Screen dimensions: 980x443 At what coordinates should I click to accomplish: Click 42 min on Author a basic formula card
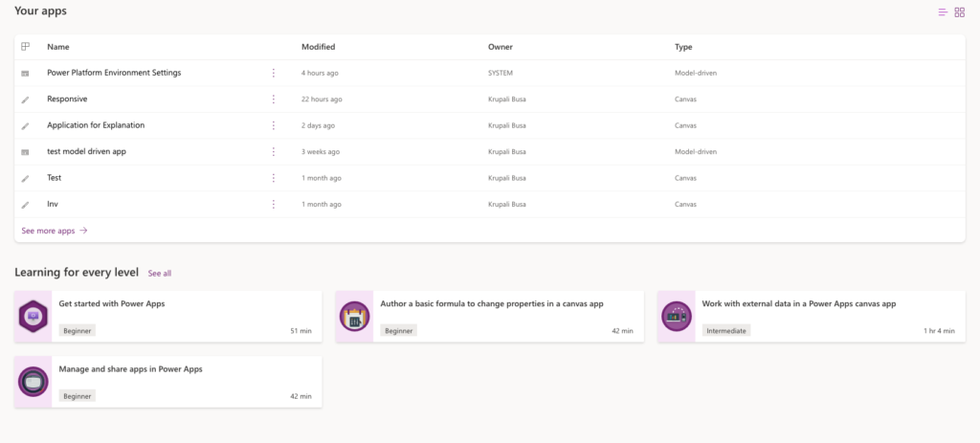(622, 331)
